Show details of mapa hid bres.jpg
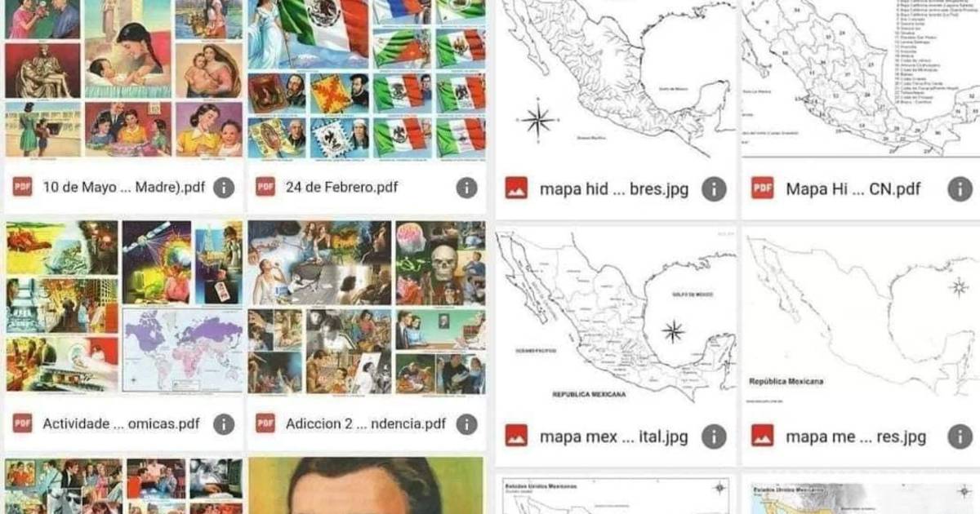The width and height of the screenshot is (980, 514). [714, 189]
